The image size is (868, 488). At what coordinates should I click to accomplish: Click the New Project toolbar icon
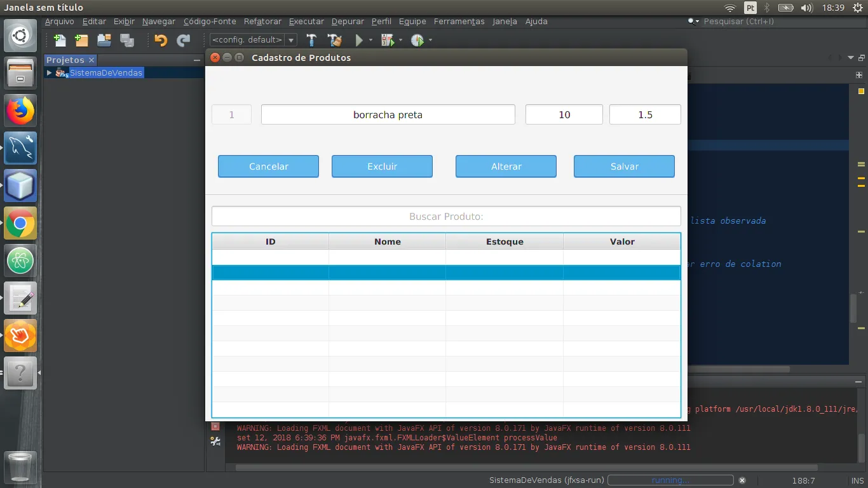pos(81,40)
